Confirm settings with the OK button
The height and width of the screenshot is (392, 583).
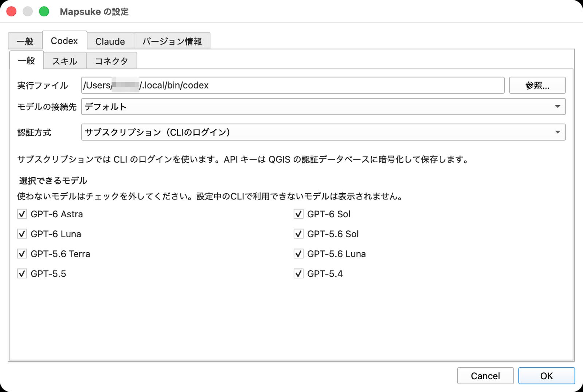tap(547, 376)
